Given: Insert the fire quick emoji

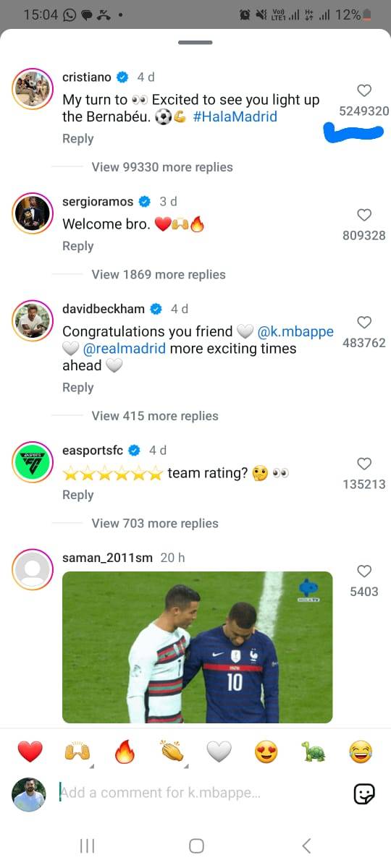Looking at the screenshot, I should click(125, 752).
